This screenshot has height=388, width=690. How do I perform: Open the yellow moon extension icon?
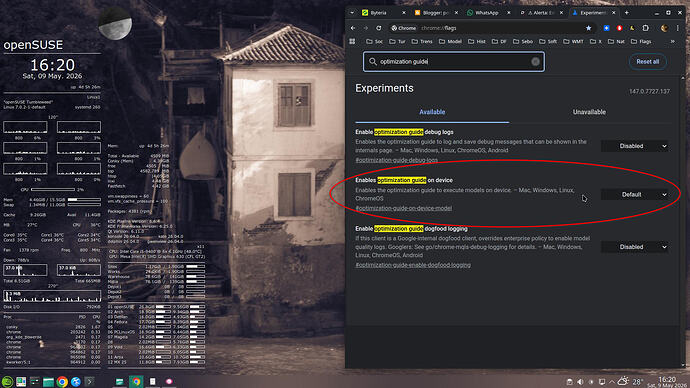pyautogui.click(x=632, y=28)
